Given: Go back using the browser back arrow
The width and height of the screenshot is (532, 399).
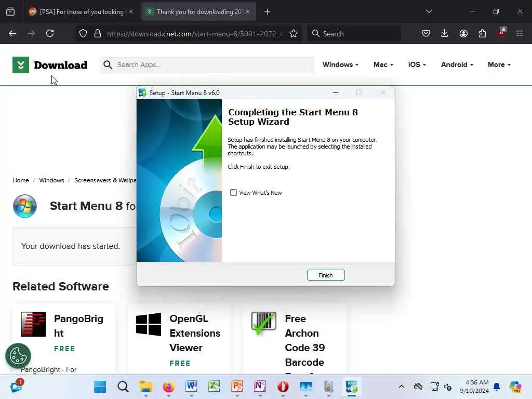Looking at the screenshot, I should coord(12,33).
